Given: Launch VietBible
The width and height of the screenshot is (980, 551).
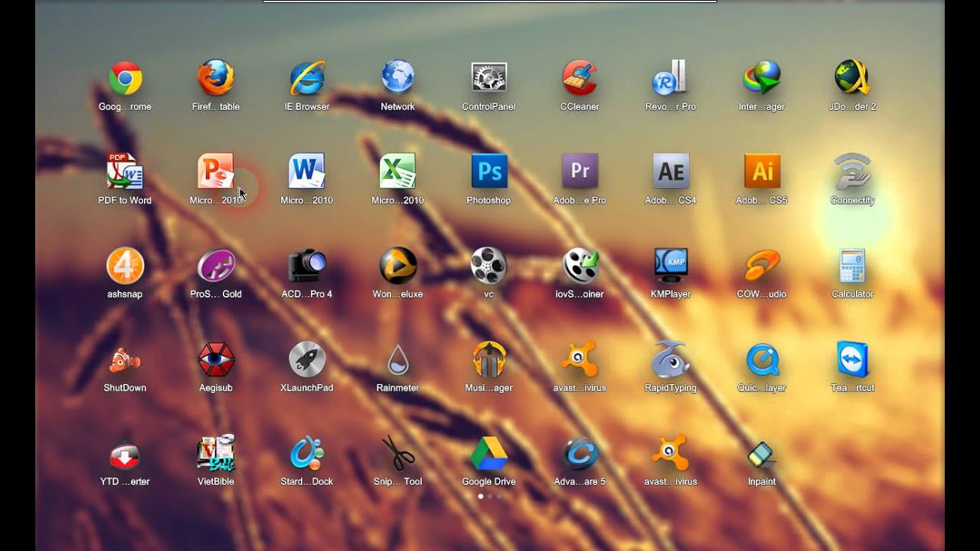Looking at the screenshot, I should click(216, 453).
